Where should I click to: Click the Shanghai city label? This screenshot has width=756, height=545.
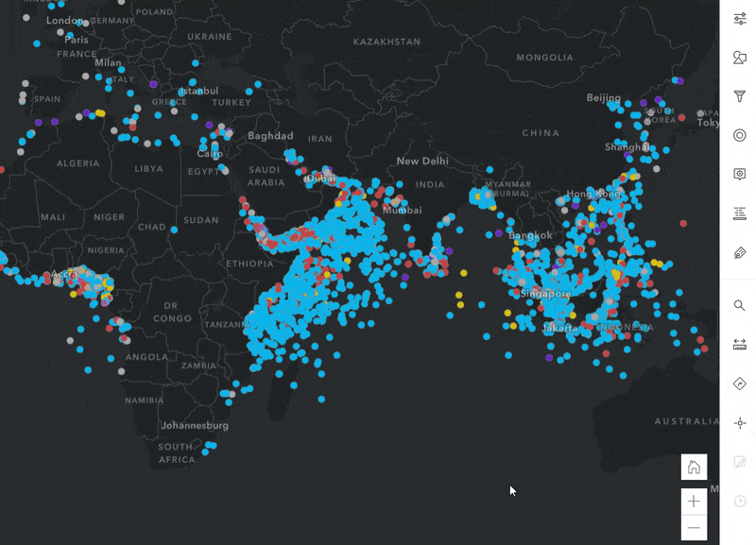click(627, 147)
